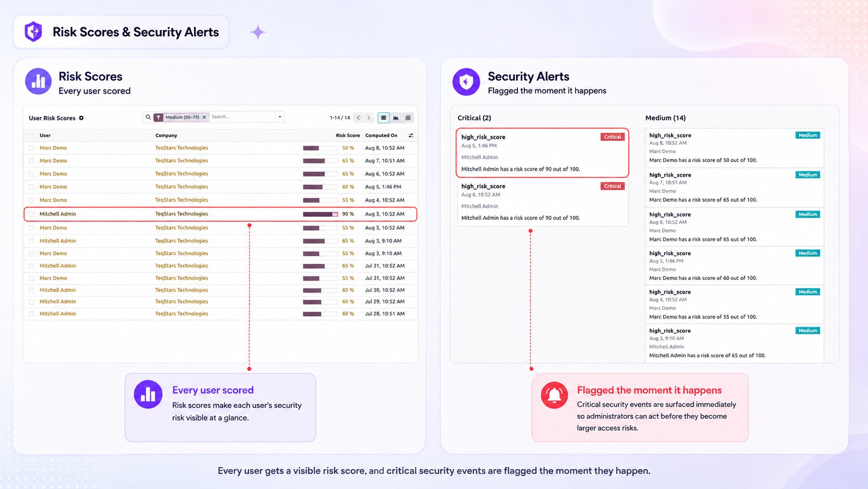Open TeqStars Technologies in the Jul 28 row
The image size is (868, 489).
coord(181,314)
